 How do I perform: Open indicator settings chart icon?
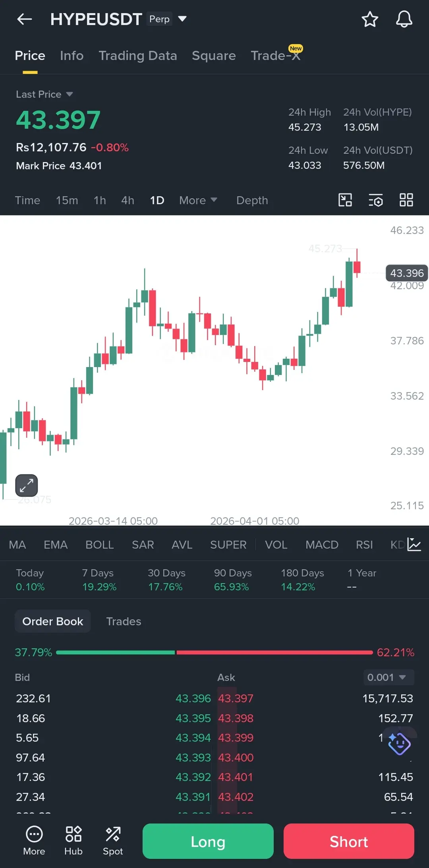click(414, 544)
